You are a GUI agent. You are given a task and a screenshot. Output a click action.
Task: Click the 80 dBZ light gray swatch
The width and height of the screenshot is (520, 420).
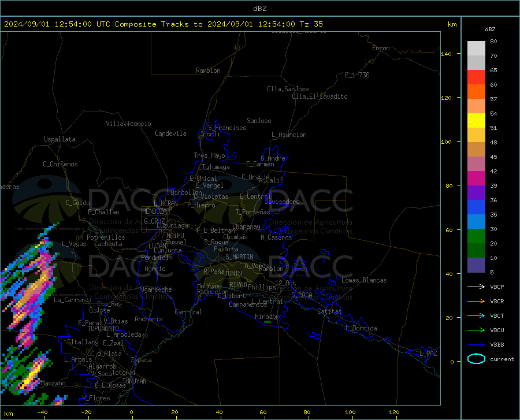point(476,49)
